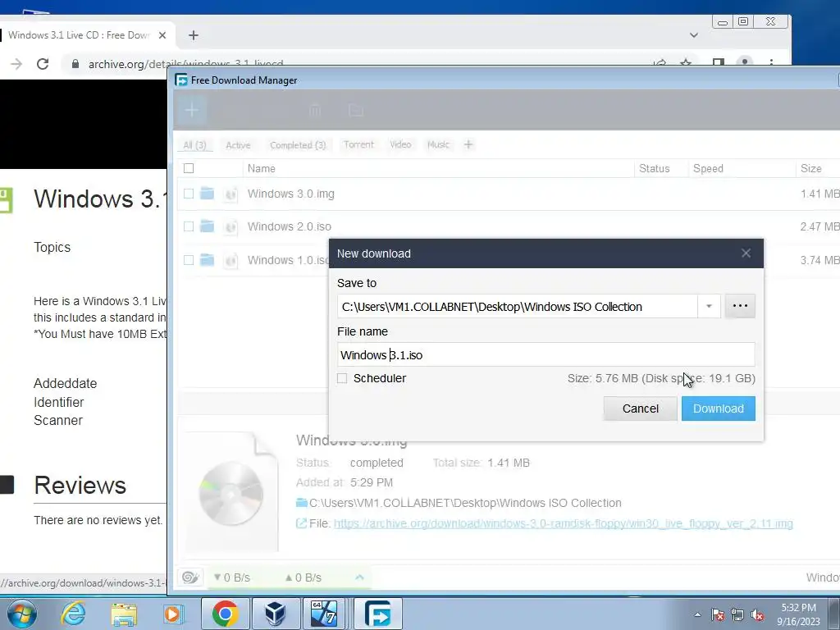Viewport: 840px width, 630px height.
Task: Open the Save to path dropdown arrow
Action: click(709, 307)
